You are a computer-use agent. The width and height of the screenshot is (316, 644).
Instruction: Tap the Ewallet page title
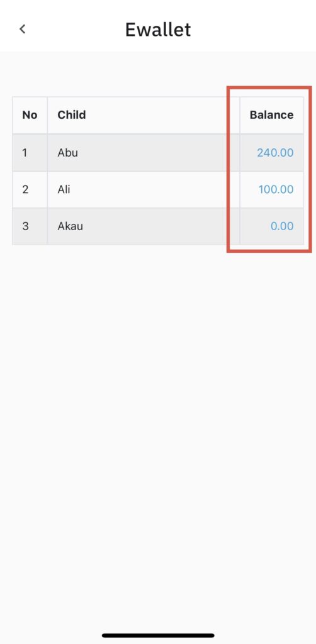tap(158, 30)
